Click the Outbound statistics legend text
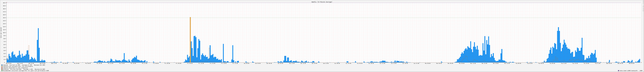The width and height of the screenshot is (644, 72). [24, 69]
